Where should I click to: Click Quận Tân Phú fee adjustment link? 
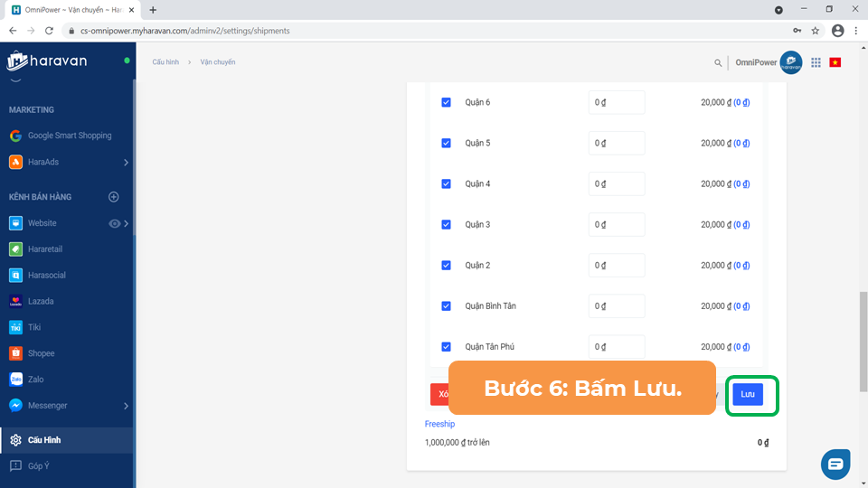tap(741, 347)
